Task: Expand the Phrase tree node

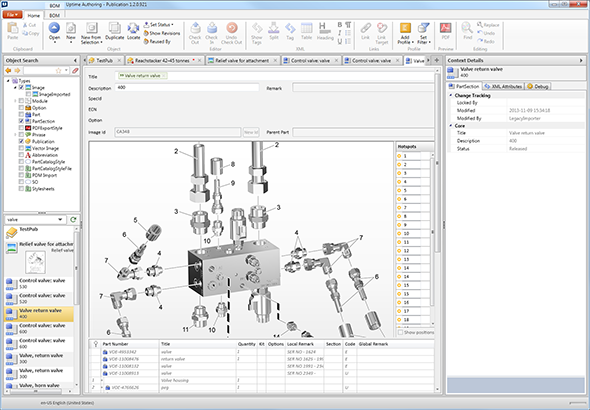Action: coord(15,135)
